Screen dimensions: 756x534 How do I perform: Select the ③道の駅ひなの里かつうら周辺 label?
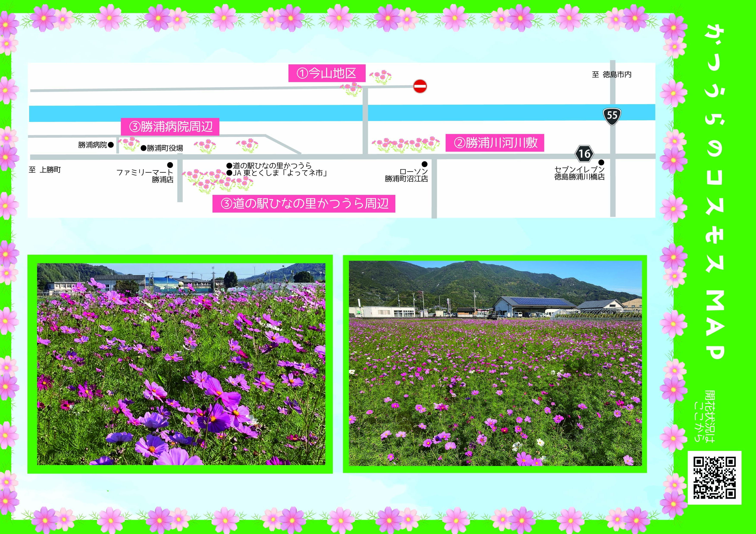(304, 204)
